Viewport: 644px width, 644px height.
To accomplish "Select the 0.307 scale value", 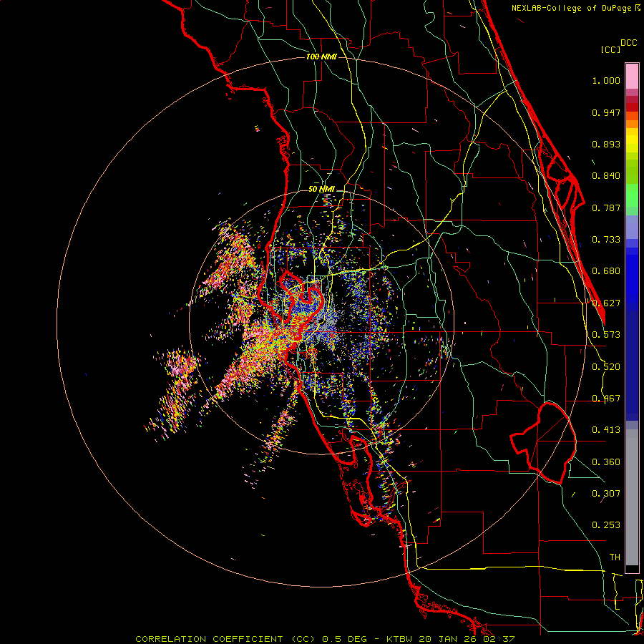I will (x=606, y=494).
